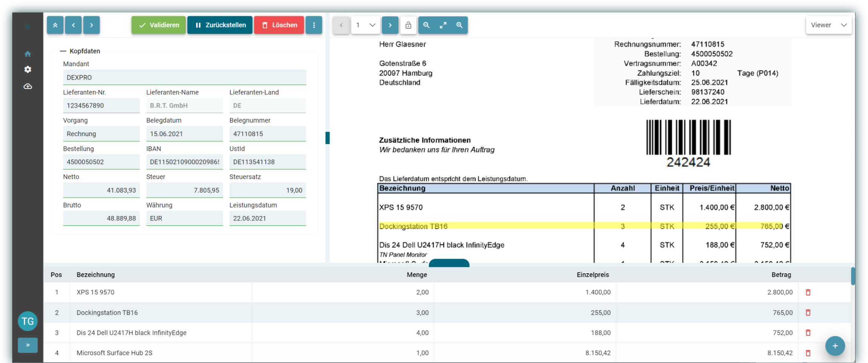Image resolution: width=868 pixels, height=363 pixels.
Task: Expand the sidebar with the chevron button
Action: (x=28, y=345)
